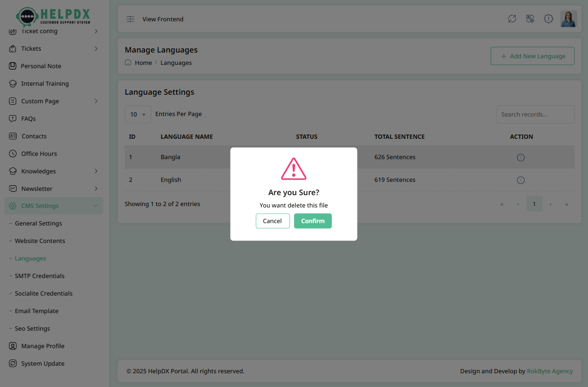Click the Knowledges sidebar icon
Image resolution: width=588 pixels, height=387 pixels.
click(x=13, y=171)
